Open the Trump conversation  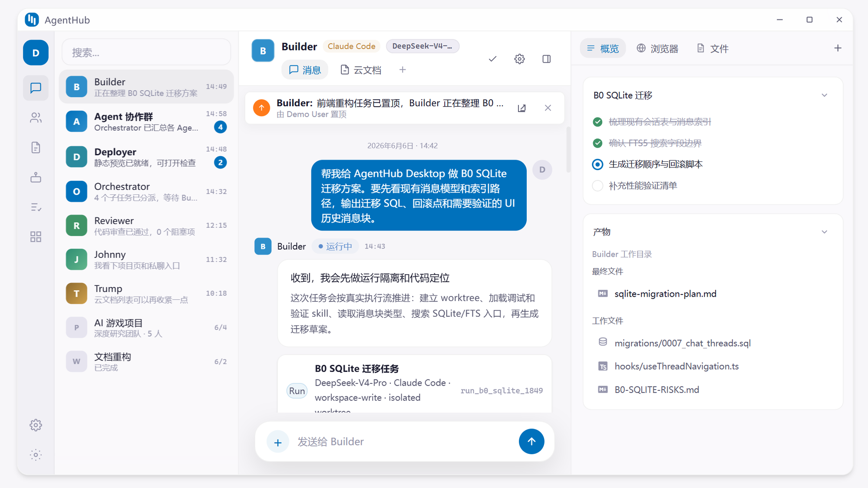[146, 294]
